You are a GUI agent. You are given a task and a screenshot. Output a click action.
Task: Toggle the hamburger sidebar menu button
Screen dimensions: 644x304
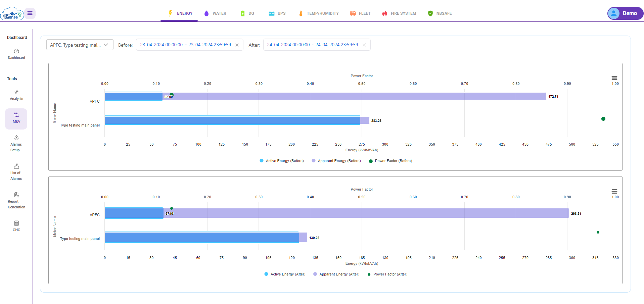tap(30, 13)
